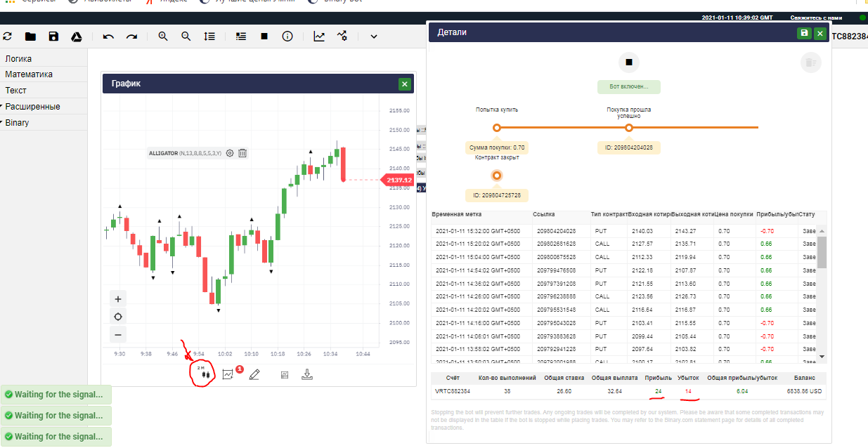Expand the Binary category
Screen dimensions: 868x448
[x=44, y=123]
